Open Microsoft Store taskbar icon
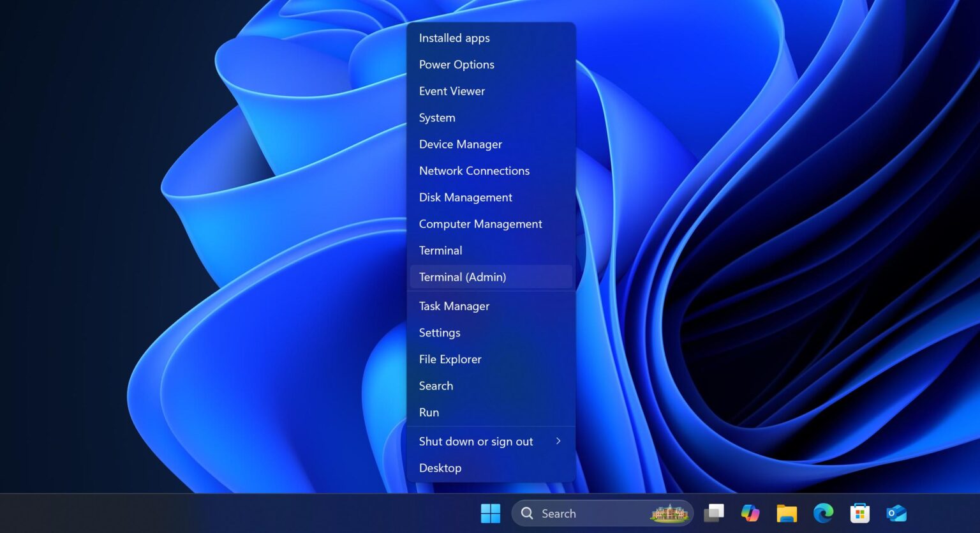 click(x=859, y=513)
